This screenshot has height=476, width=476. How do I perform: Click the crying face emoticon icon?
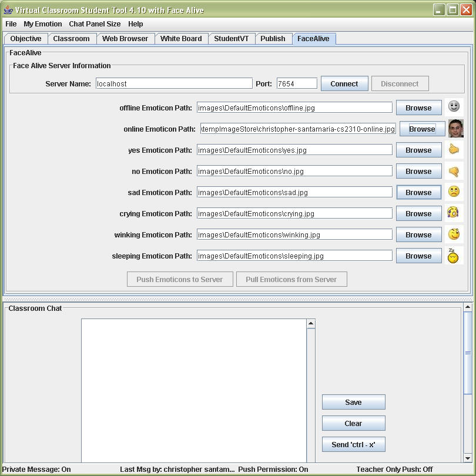coord(453,213)
